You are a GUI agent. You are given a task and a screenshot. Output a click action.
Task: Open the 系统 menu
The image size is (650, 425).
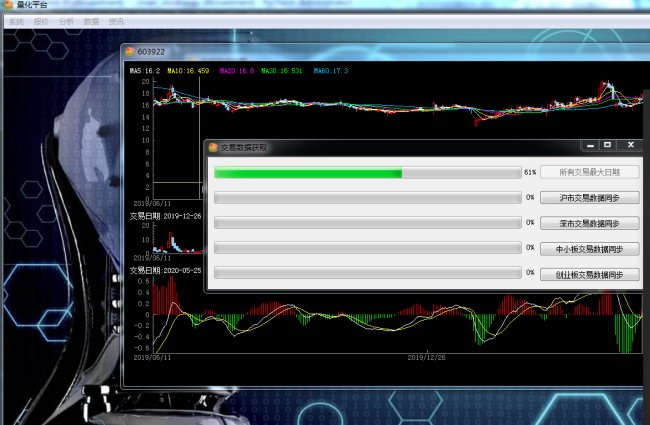[16, 20]
